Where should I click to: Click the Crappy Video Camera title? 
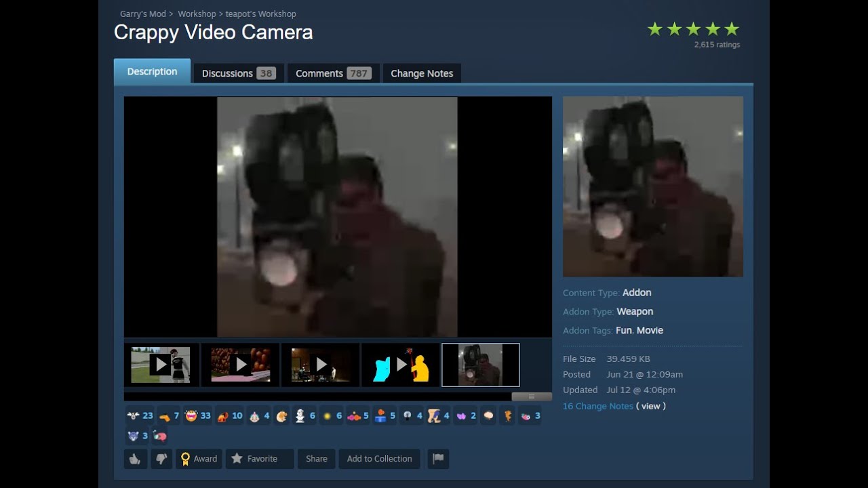[214, 33]
